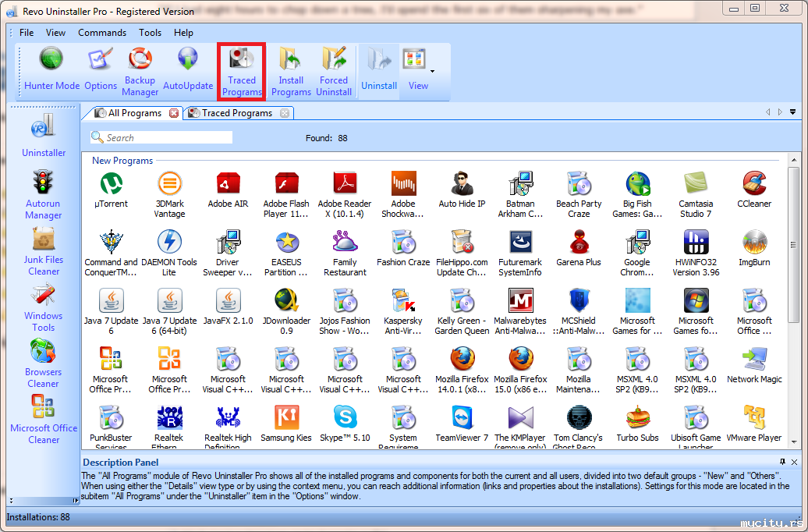Select the Kaspersky Anti-Virus program
Screen dimensions: 808x532
tap(403, 310)
